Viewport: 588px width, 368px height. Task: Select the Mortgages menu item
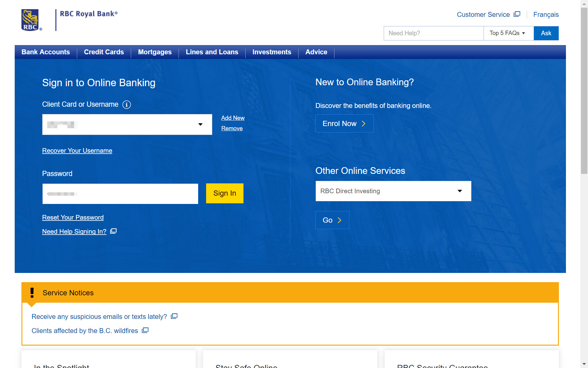coord(155,52)
